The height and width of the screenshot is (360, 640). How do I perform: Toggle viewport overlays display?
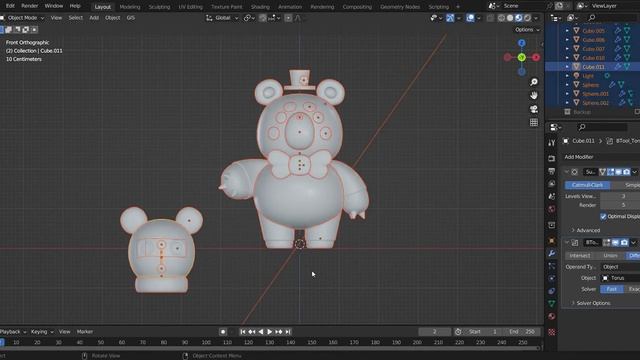coord(470,18)
